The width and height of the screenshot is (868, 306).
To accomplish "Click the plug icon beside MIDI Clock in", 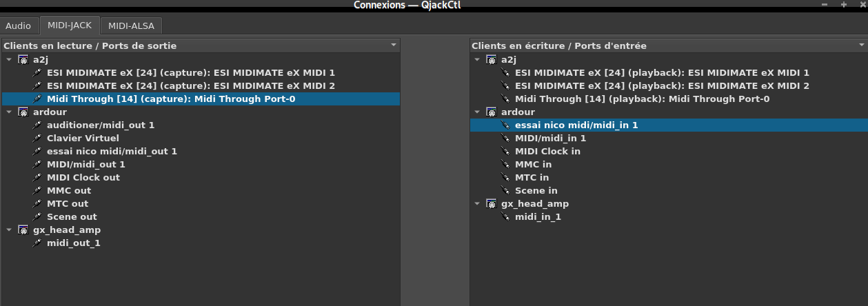I will (x=506, y=152).
